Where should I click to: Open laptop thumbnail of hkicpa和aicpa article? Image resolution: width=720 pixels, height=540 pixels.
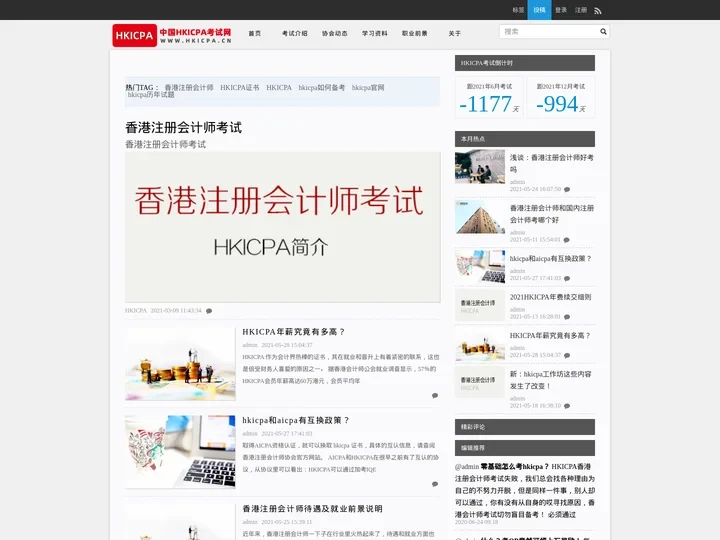[x=180, y=452]
